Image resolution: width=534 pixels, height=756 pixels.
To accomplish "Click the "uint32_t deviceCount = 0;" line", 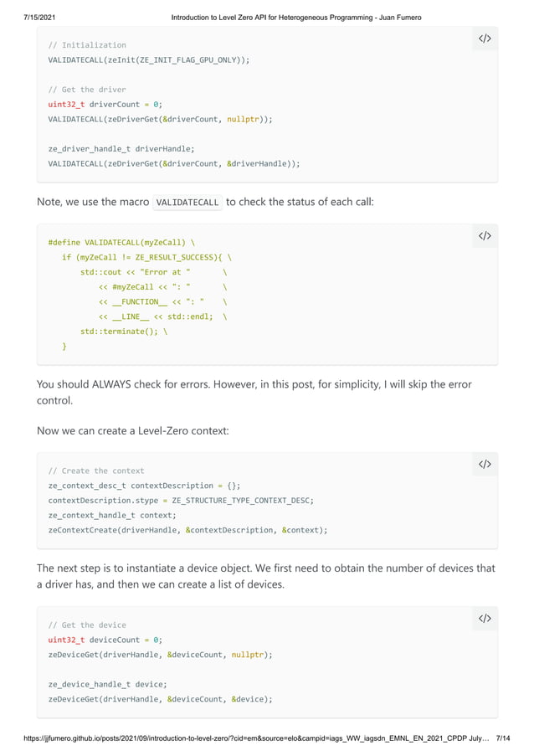I will (x=105, y=640).
